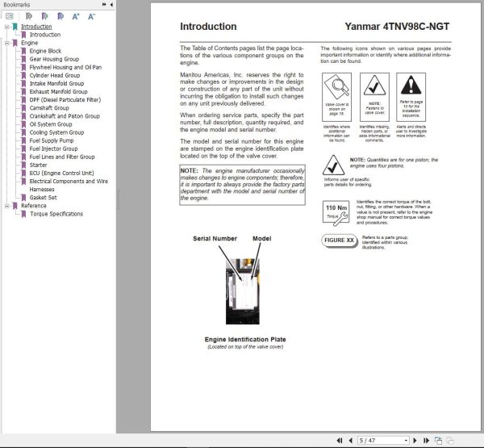Click the bookmark icon beside Starter
The height and width of the screenshot is (448, 484).
(23, 165)
